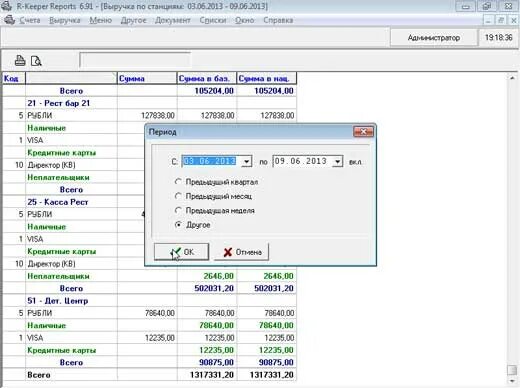Click scrollbar down arrow

click(512, 381)
